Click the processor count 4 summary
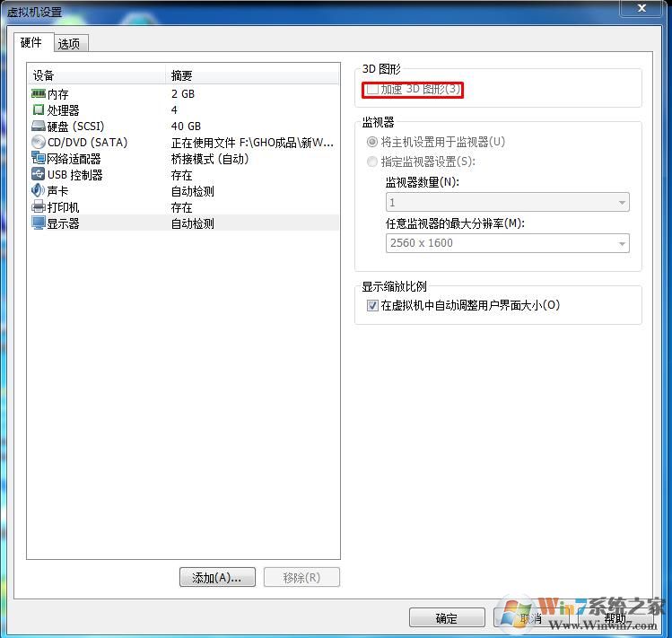The width and height of the screenshot is (672, 638). tap(174, 110)
